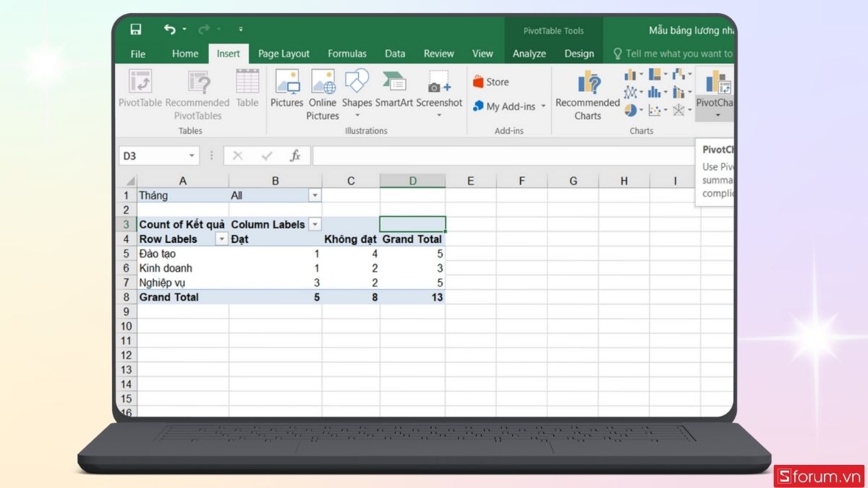Open the Analyze tab under PivotTable Tools
Image resolution: width=868 pixels, height=488 pixels.
point(529,53)
